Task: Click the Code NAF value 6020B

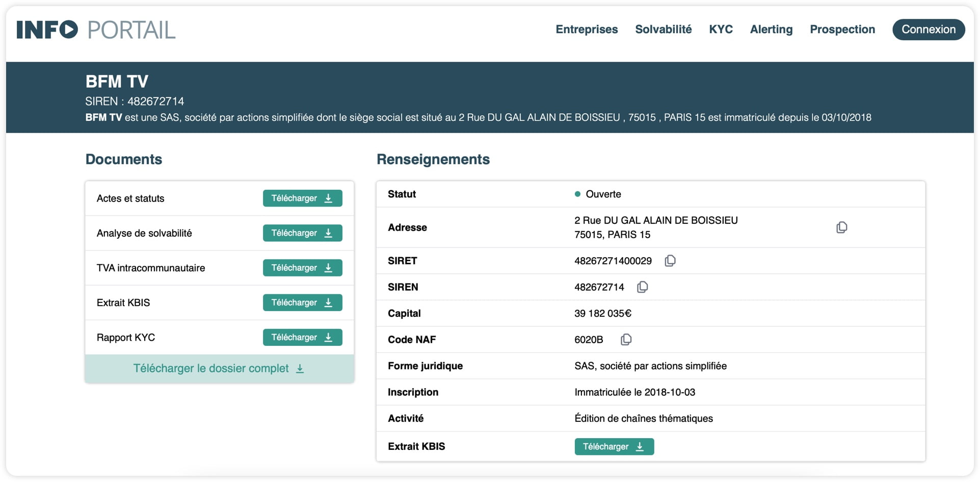Action: click(589, 340)
